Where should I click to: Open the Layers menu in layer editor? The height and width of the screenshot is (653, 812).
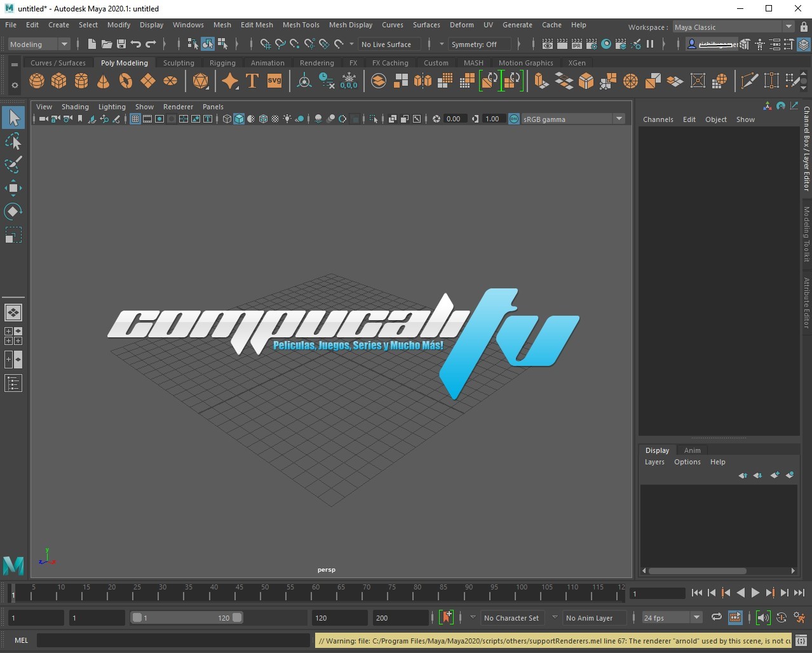coord(654,462)
